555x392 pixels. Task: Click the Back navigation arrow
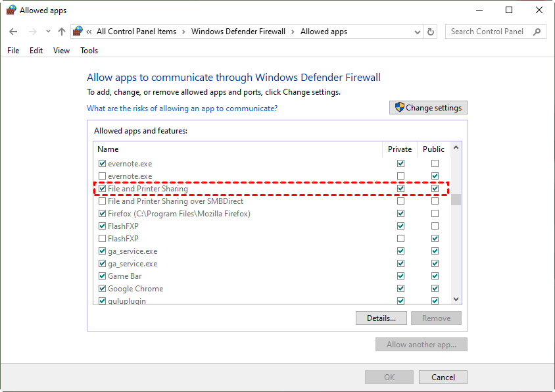[14, 32]
